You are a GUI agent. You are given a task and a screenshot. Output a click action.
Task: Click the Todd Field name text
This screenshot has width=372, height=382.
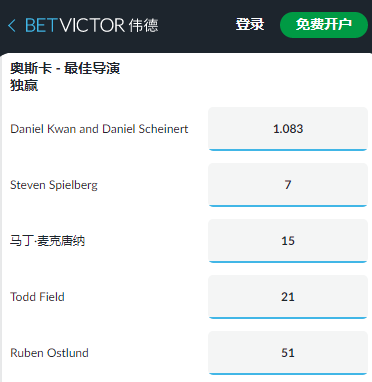37,297
